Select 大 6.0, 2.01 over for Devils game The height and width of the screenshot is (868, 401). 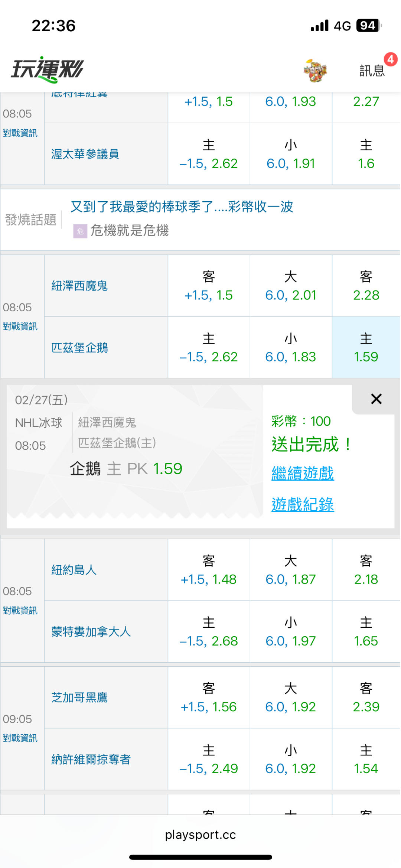pos(291,286)
